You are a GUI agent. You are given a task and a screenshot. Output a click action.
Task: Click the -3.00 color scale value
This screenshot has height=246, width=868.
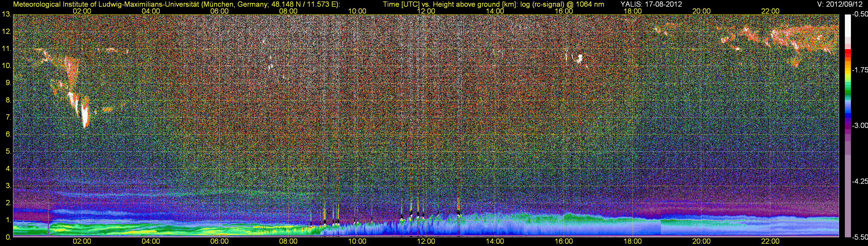tap(860, 126)
